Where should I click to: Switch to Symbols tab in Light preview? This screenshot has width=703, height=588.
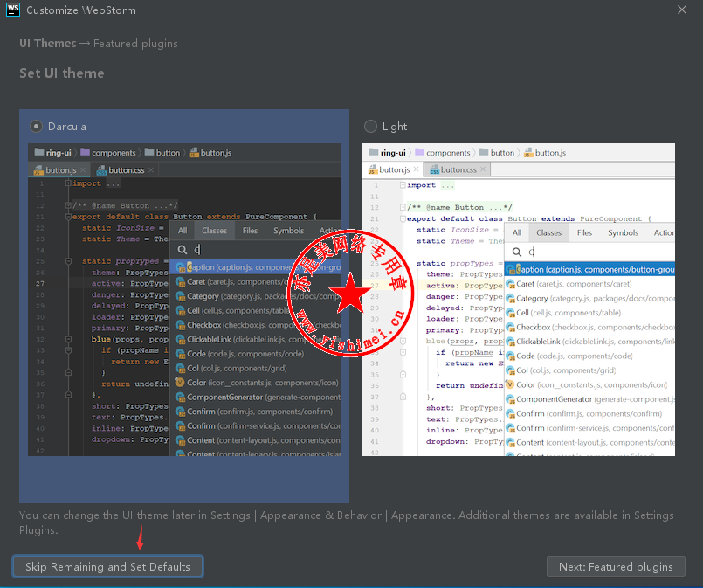click(x=624, y=232)
